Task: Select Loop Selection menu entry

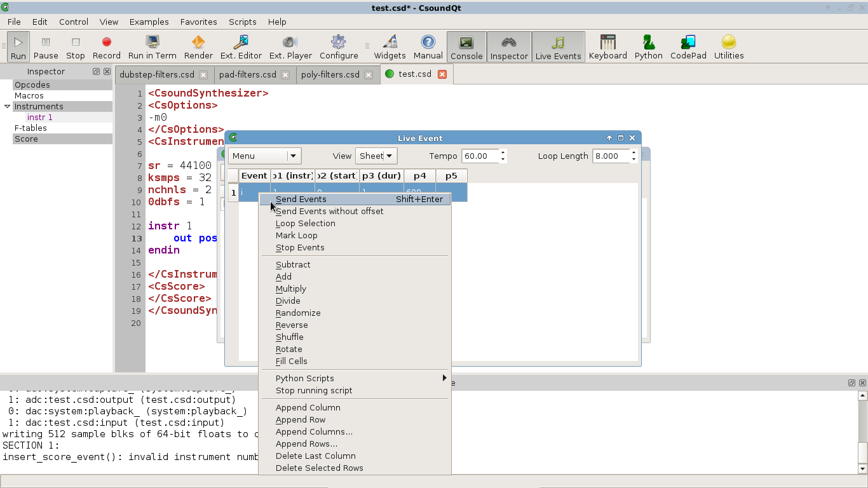Action: coord(355,223)
